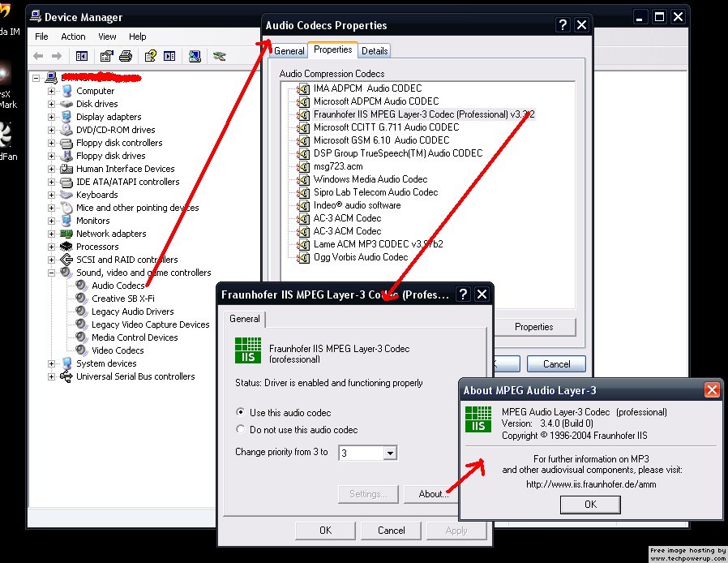Switch to the General tab in Audio Codecs Properties
728x563 pixels.
click(289, 51)
